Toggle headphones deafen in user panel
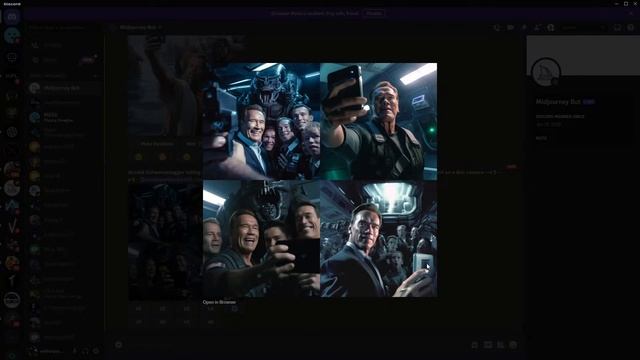The height and width of the screenshot is (360, 640). tap(85, 351)
